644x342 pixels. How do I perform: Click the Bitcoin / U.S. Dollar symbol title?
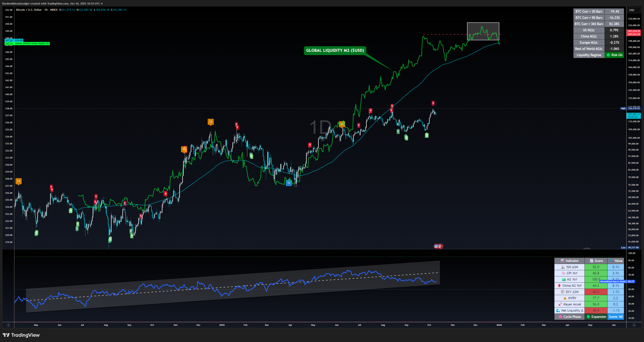[x=29, y=10]
